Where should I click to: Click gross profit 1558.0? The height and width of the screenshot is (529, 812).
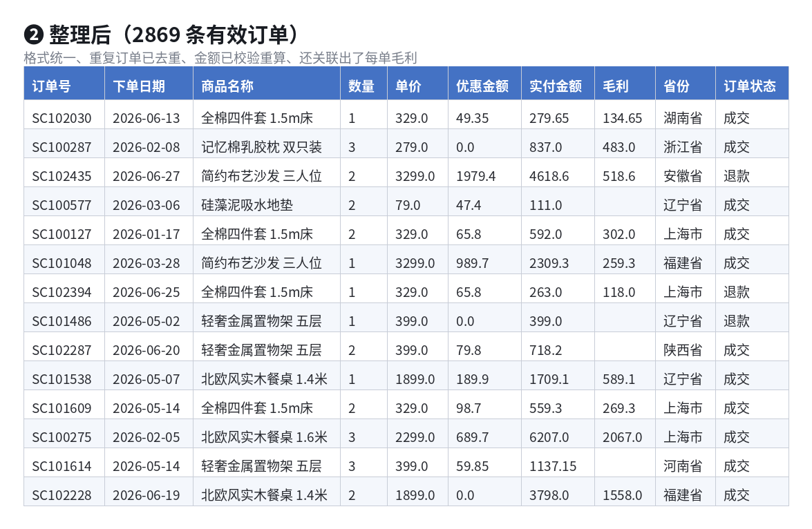point(623,495)
